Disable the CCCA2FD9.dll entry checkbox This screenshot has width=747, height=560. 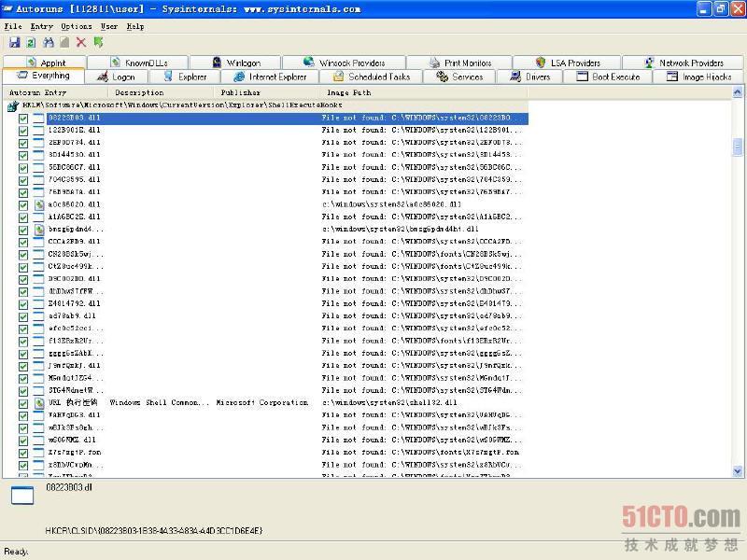coord(22,242)
